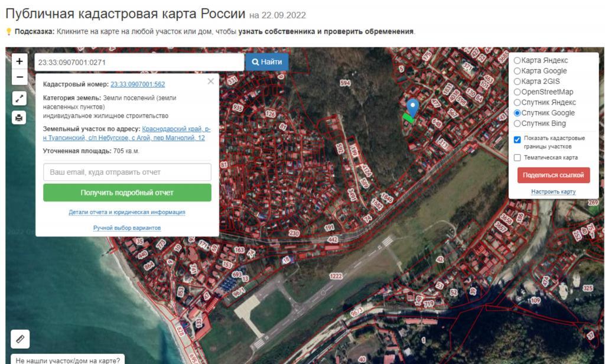The width and height of the screenshot is (605, 364).
Task: Click the cadastral number search field
Action: [x=139, y=62]
